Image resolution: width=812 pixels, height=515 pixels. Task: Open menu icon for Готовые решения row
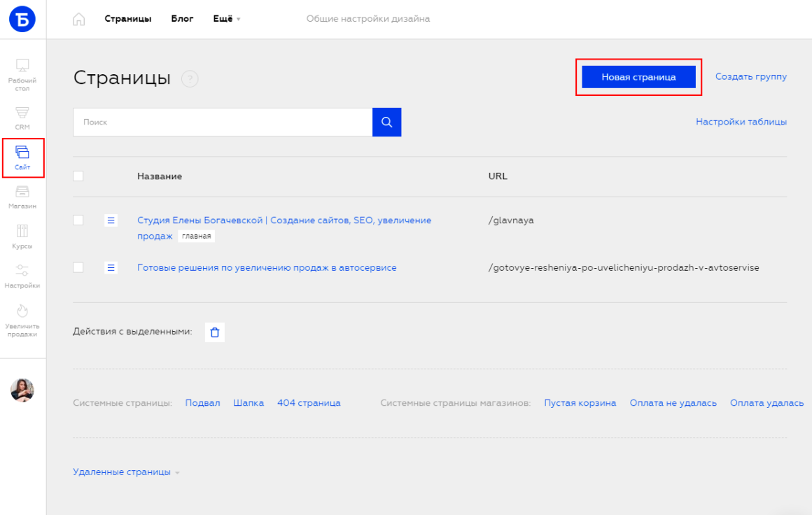[111, 267]
